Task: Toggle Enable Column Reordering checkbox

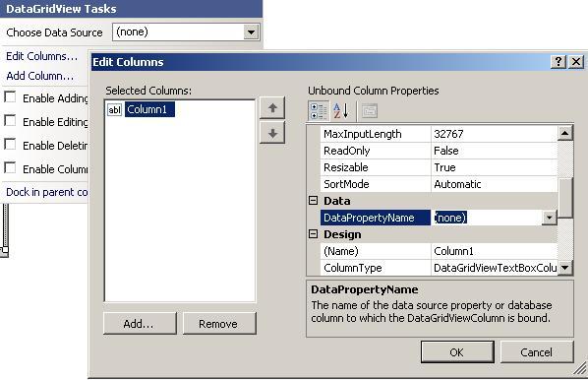Action: click(x=10, y=167)
